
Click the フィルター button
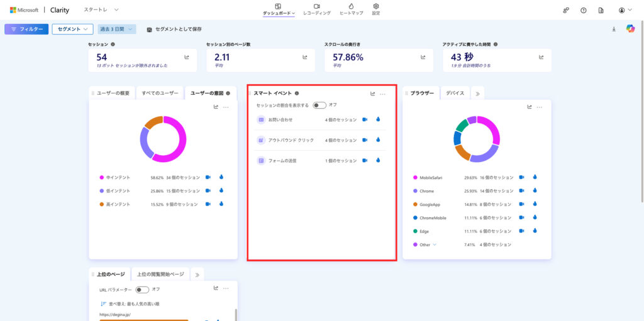tap(26, 29)
